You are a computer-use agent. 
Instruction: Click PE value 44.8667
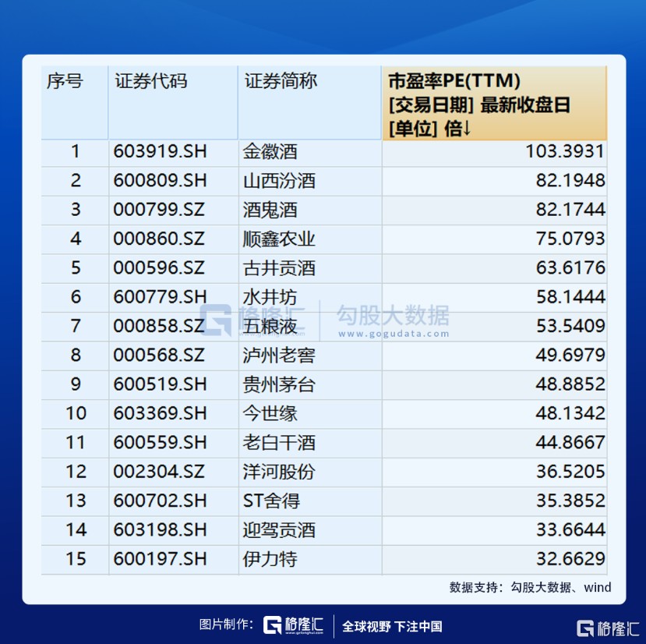coord(570,442)
